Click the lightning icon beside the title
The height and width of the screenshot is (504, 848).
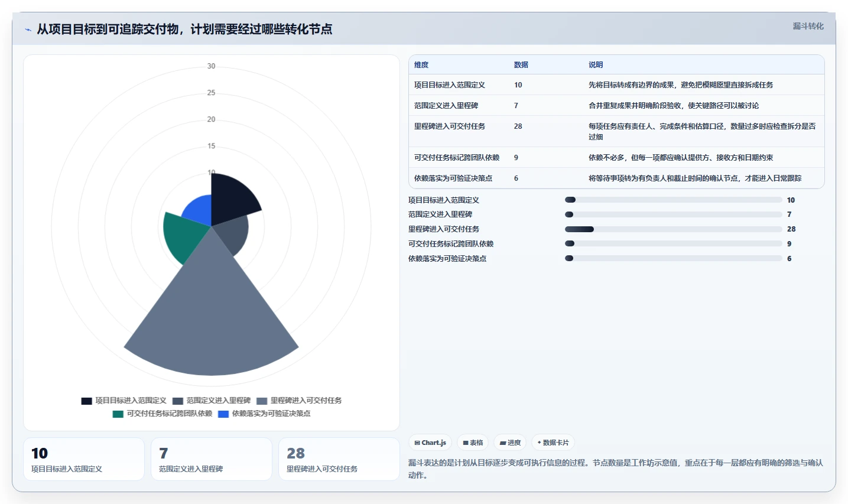click(x=28, y=30)
